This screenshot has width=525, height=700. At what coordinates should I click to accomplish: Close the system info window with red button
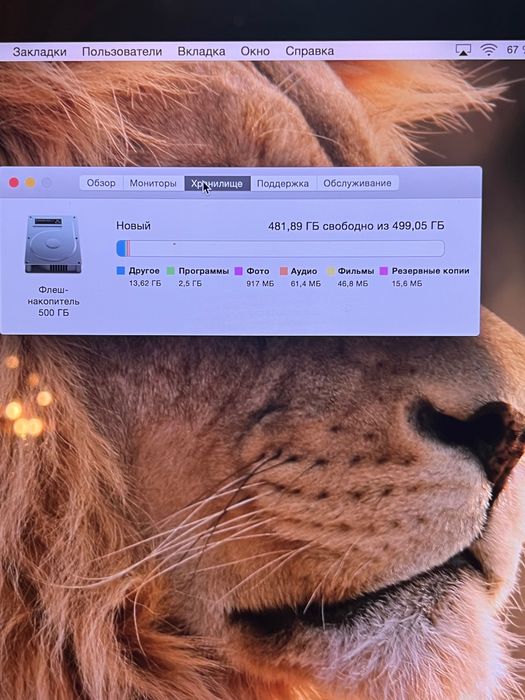pyautogui.click(x=14, y=183)
